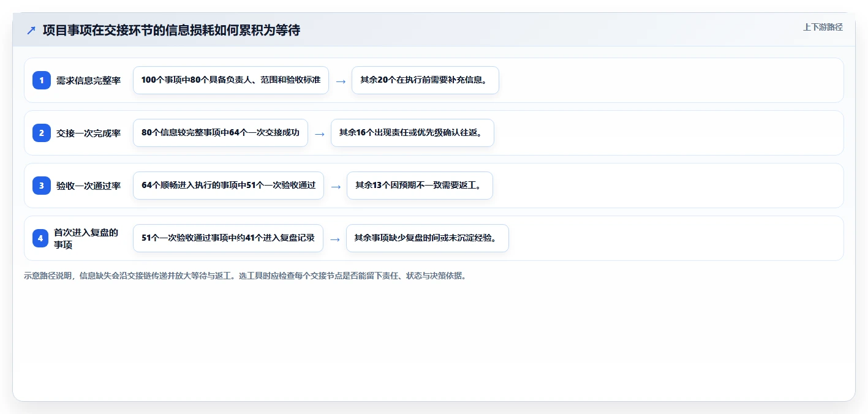The image size is (868, 414).
Task: Click the number 3 step badge
Action: (42, 186)
